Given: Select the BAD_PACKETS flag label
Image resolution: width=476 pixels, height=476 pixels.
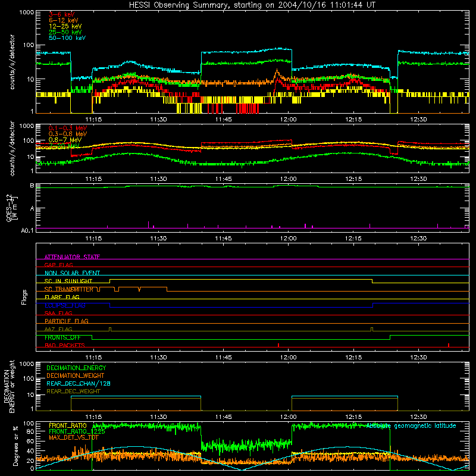Looking at the screenshot, I should point(65,346).
